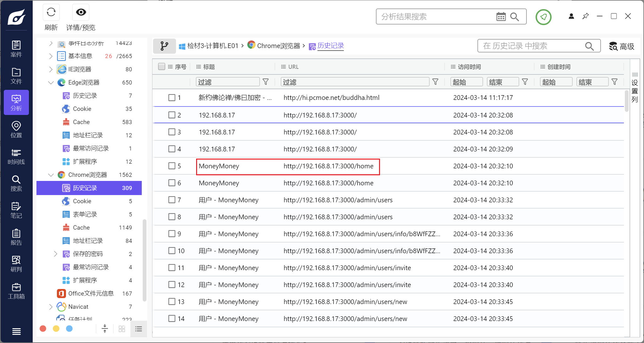Open the 文件 sidebar section
The width and height of the screenshot is (644, 343).
pyautogui.click(x=16, y=76)
